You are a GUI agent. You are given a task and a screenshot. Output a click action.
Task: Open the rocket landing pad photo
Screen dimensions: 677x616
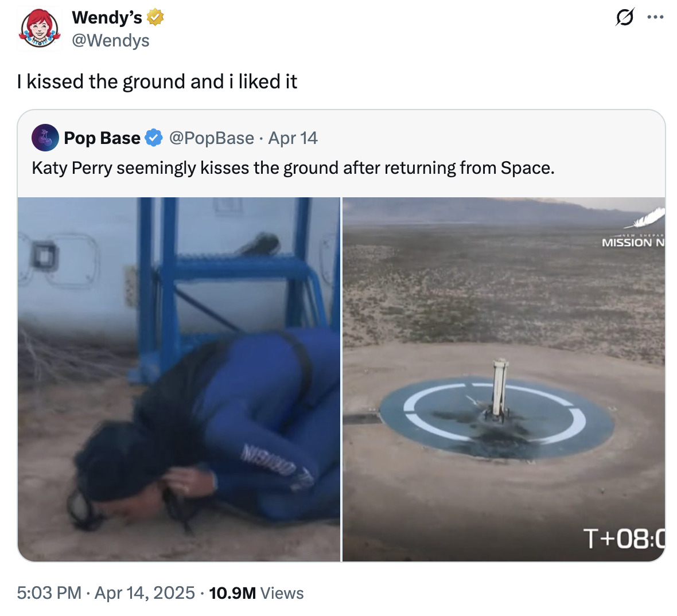coord(504,379)
